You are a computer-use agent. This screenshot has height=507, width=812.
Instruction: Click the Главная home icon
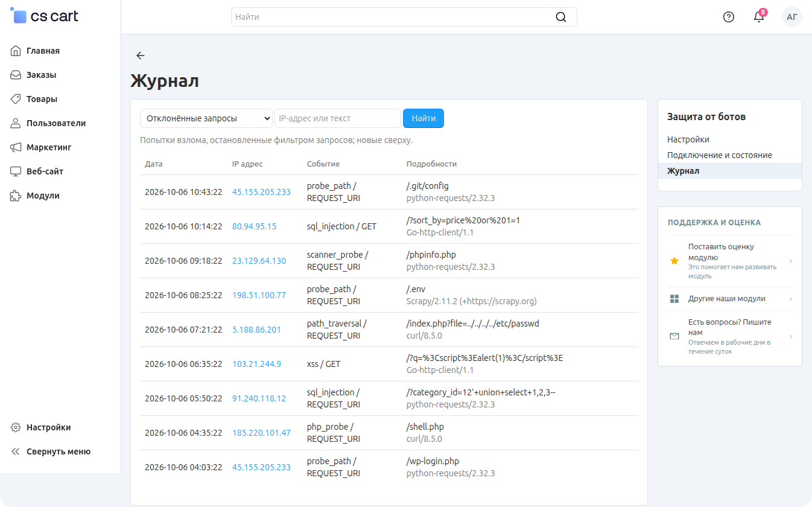click(x=16, y=51)
